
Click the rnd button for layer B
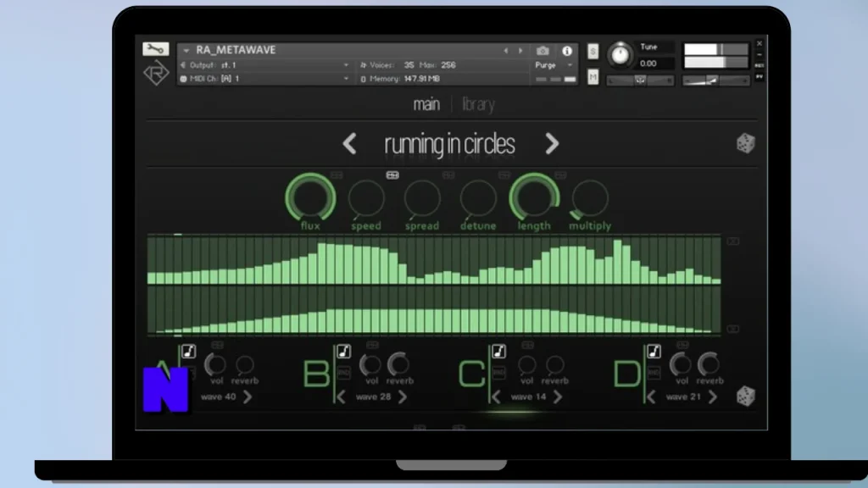coord(344,373)
